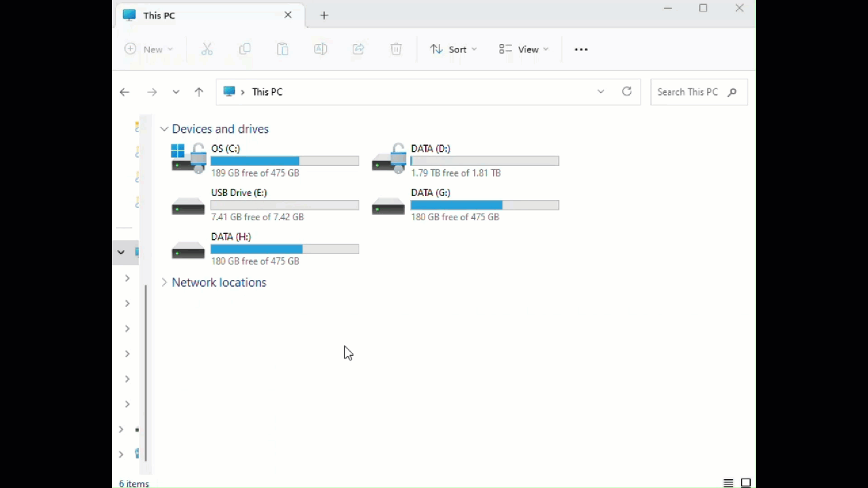
Task: Refresh the This PC view
Action: coord(627,91)
